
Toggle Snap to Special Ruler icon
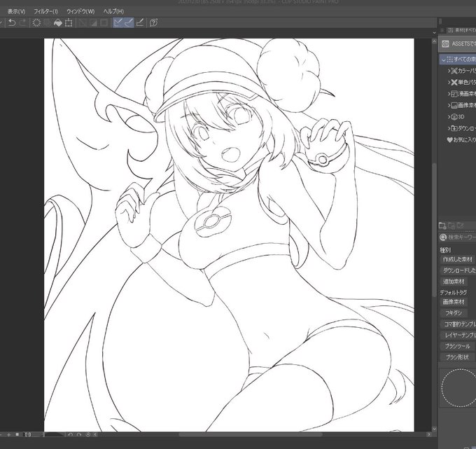pos(129,23)
